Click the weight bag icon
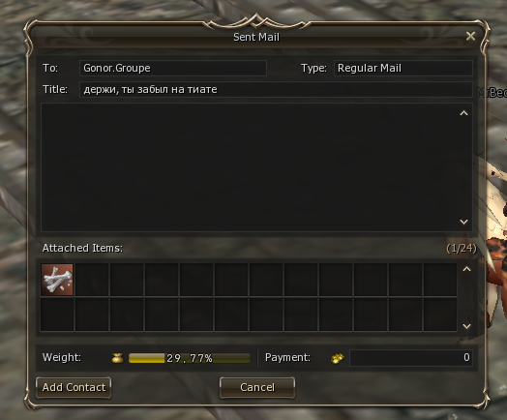Viewport: 507px width, 420px height. point(118,358)
